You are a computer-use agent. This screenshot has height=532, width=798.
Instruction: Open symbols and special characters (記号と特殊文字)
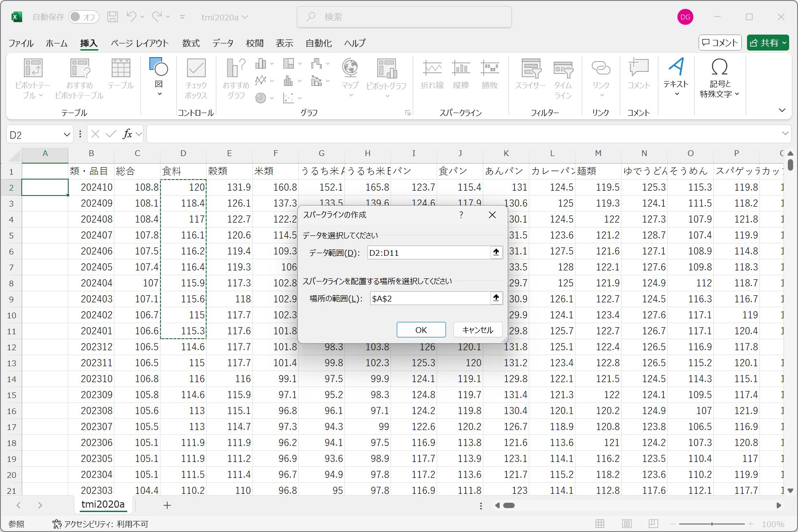click(720, 78)
